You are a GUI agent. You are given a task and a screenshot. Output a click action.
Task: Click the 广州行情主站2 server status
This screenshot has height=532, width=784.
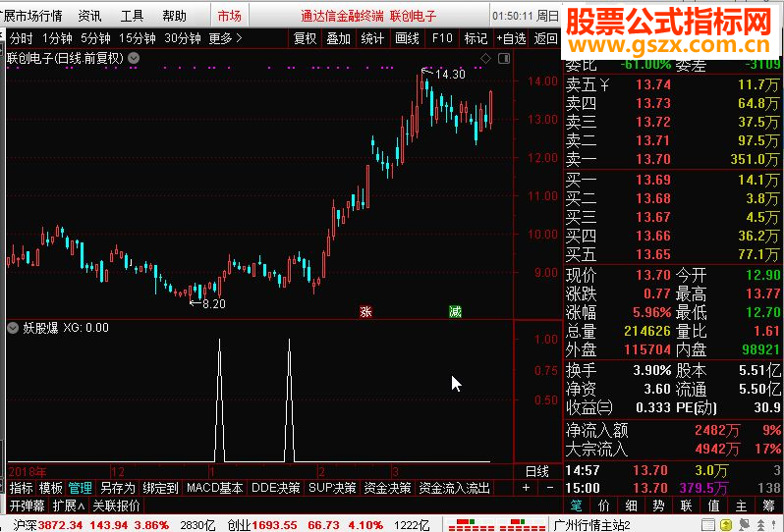coord(592,525)
